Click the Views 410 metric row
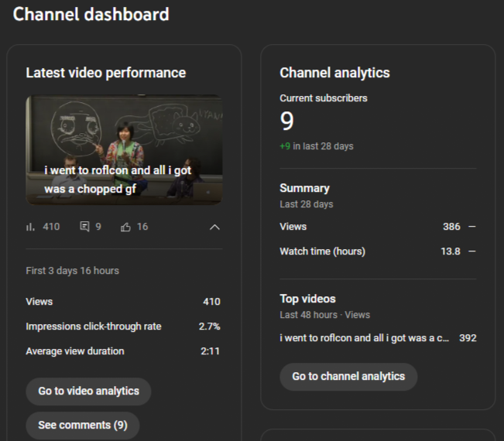The height and width of the screenshot is (441, 504). (122, 302)
